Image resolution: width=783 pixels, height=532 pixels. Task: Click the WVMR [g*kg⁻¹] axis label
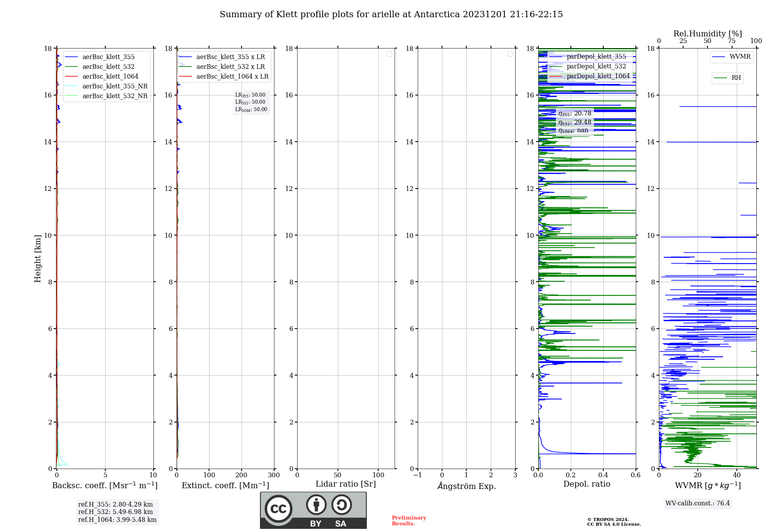tap(708, 485)
